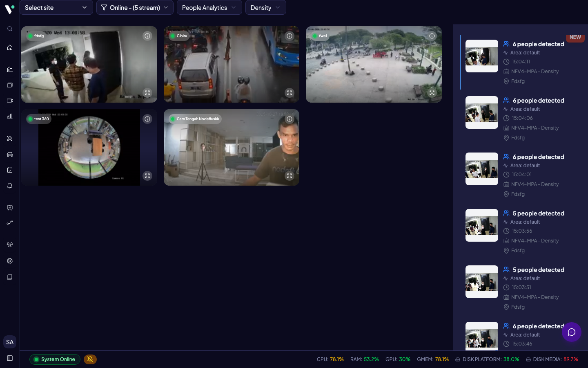Click the DISK MEDIA 89.7% readout
Image resolution: width=588 pixels, height=368 pixels.
[552, 359]
